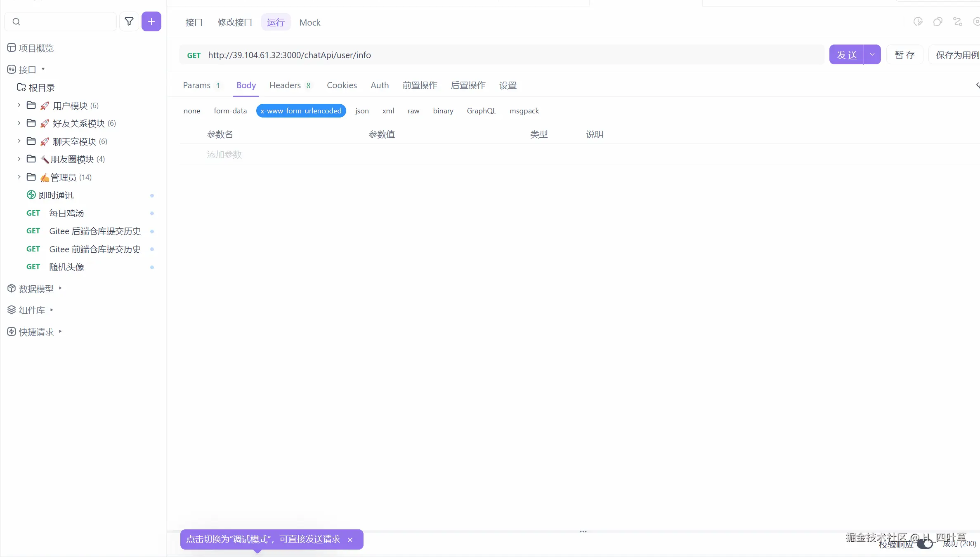Expand the 用户模块 folder
The height and width of the screenshot is (557, 980).
pyautogui.click(x=19, y=106)
